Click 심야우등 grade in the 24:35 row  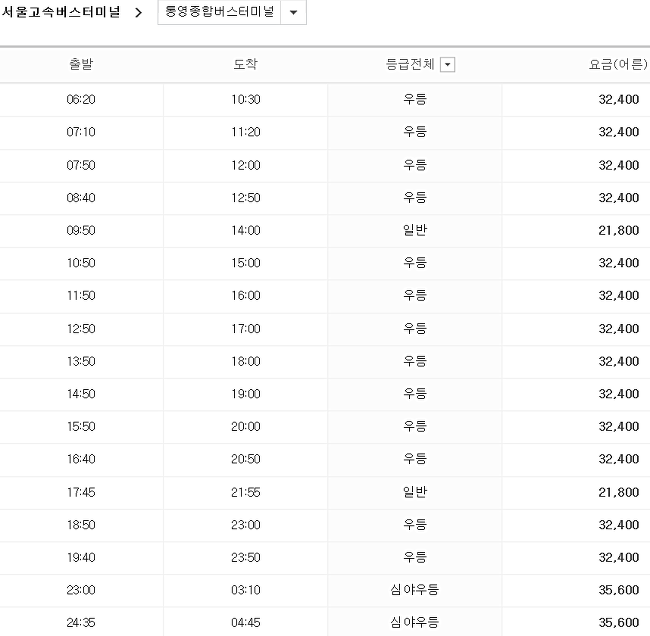[415, 622]
